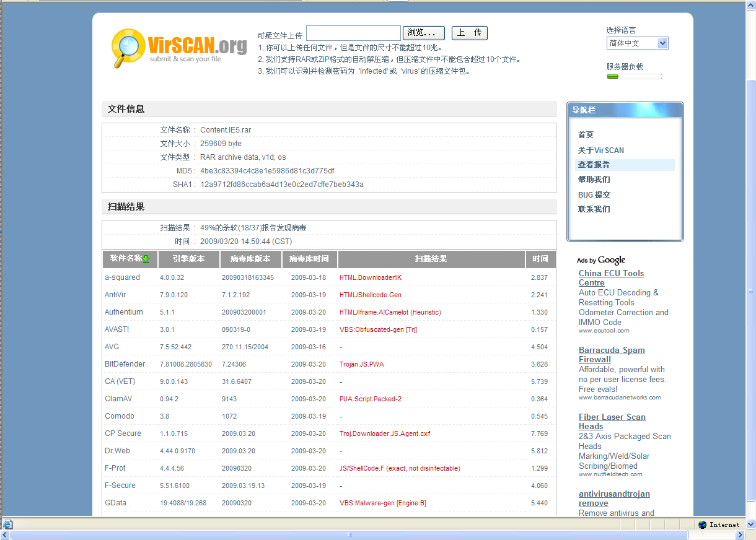The height and width of the screenshot is (540, 756).
Task: Click the suspicious file upload input field
Action: click(x=353, y=33)
